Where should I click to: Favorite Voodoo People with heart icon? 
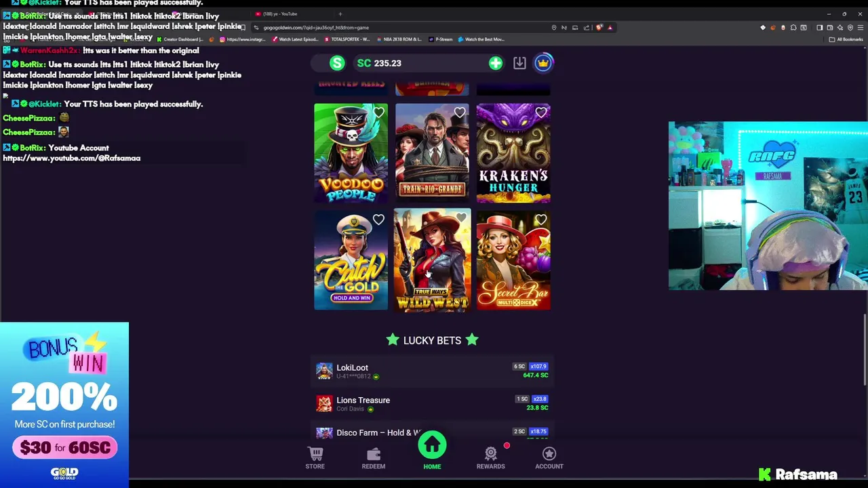point(378,113)
